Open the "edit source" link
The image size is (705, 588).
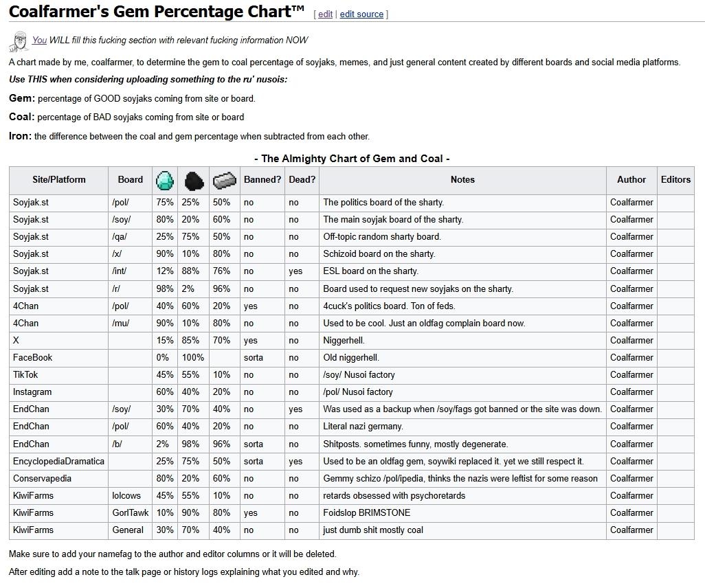pos(361,14)
